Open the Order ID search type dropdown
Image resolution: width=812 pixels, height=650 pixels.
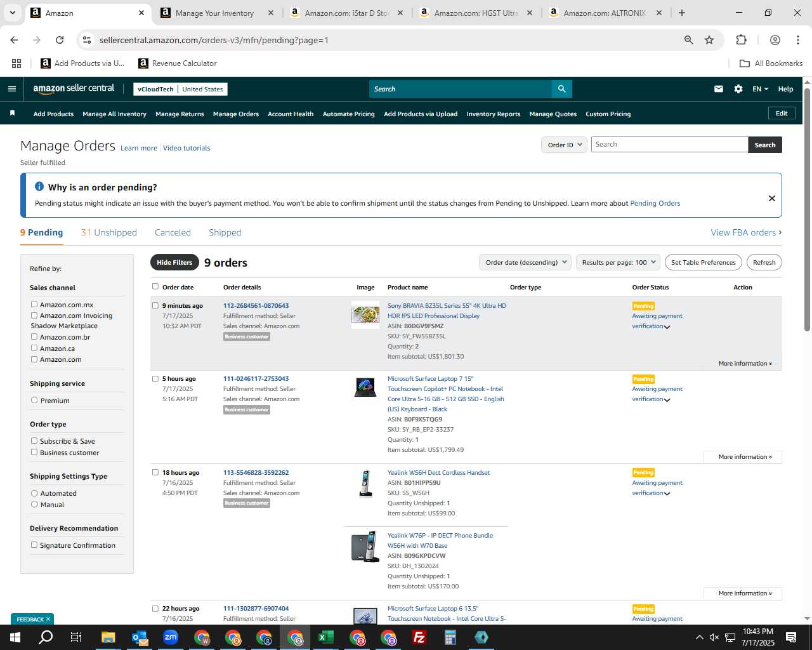click(x=564, y=145)
